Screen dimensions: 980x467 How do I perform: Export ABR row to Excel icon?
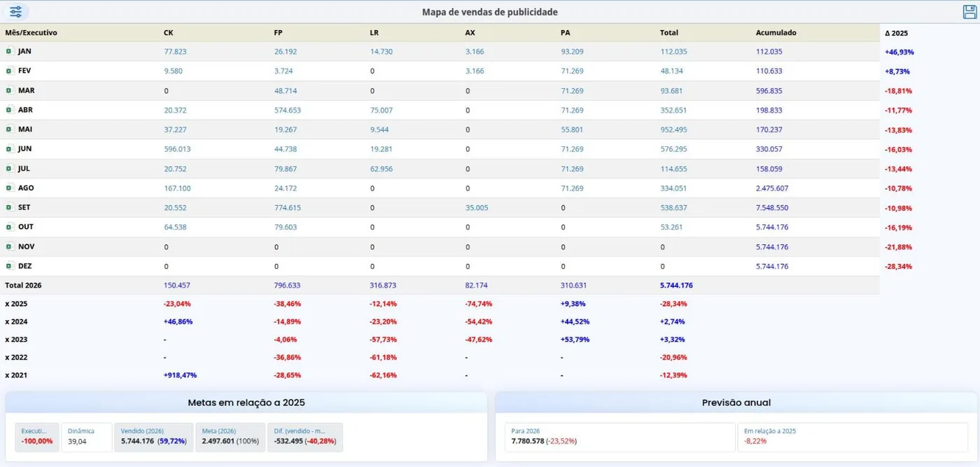point(9,110)
